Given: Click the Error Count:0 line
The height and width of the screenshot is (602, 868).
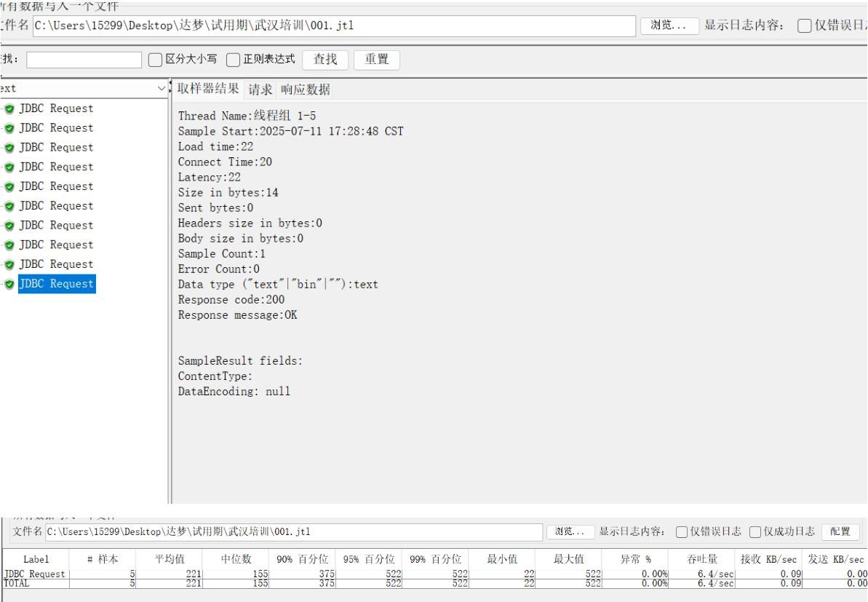Looking at the screenshot, I should (x=219, y=269).
